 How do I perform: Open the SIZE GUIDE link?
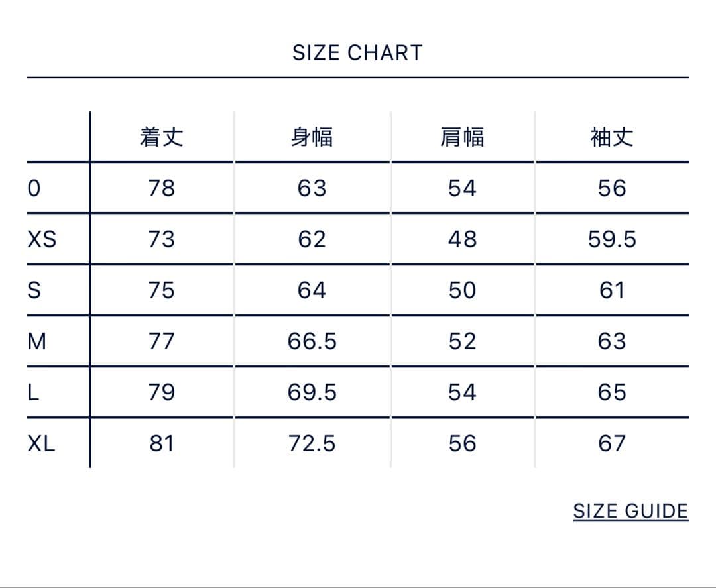pyautogui.click(x=630, y=511)
